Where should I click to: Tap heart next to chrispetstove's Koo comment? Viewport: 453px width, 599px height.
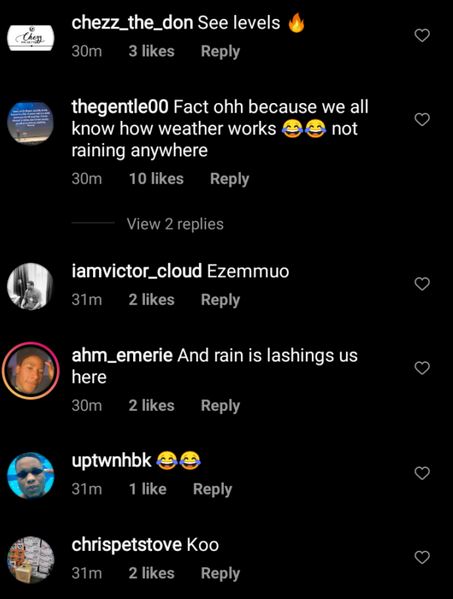[422, 557]
